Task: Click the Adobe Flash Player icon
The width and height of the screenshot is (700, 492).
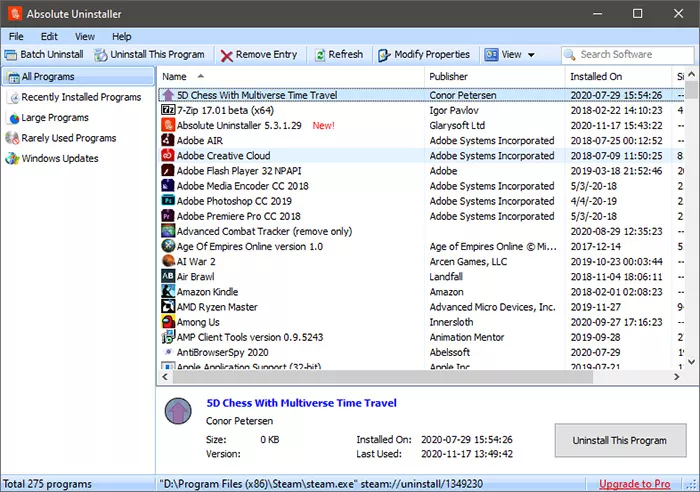Action: 168,171
